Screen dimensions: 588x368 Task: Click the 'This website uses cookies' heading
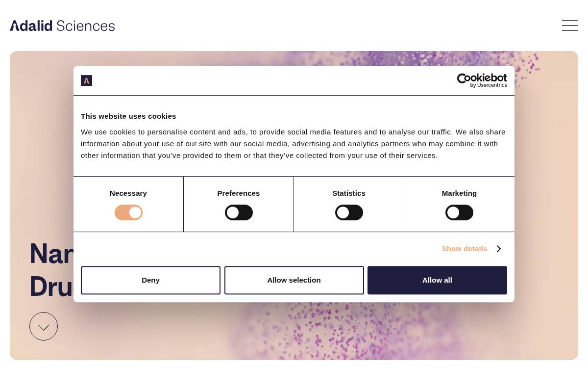(128, 116)
